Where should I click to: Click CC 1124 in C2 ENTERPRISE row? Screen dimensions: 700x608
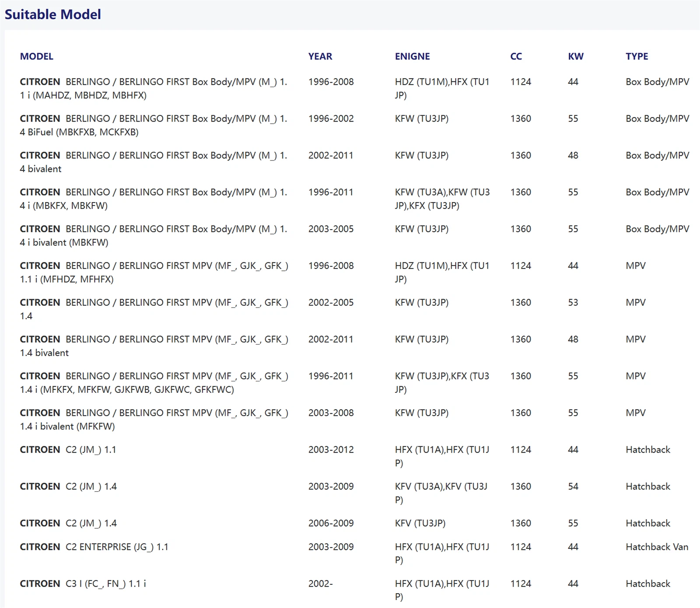click(521, 547)
